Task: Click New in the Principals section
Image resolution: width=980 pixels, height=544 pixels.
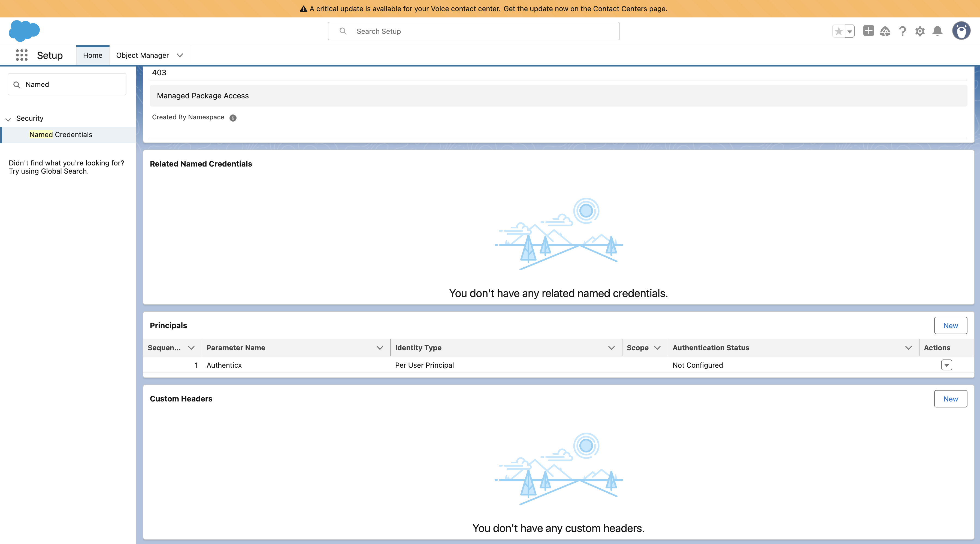Action: coord(950,326)
